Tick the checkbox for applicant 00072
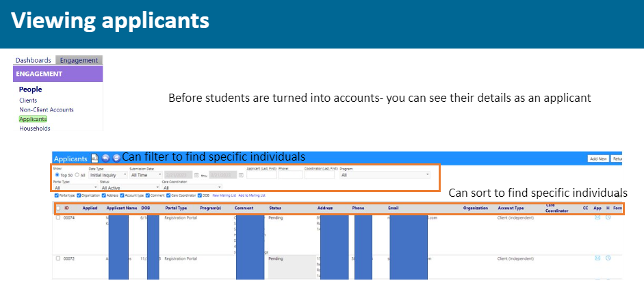This screenshot has width=644, height=298. click(58, 258)
